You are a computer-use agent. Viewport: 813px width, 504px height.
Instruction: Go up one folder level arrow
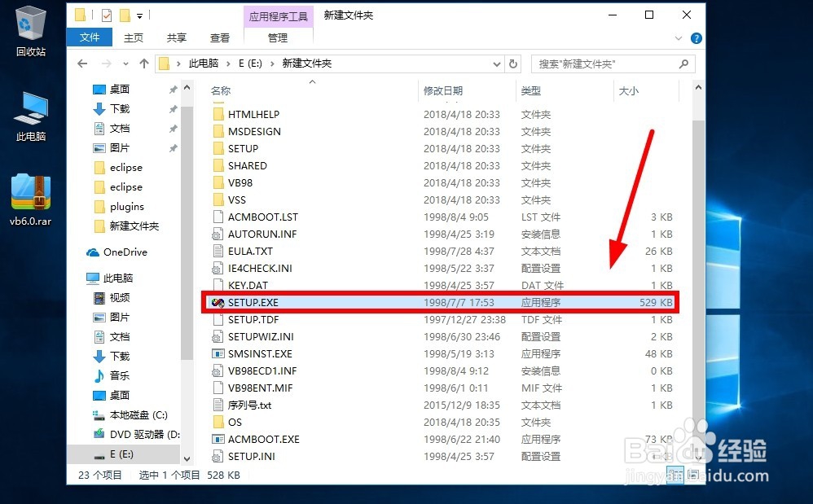click(144, 64)
